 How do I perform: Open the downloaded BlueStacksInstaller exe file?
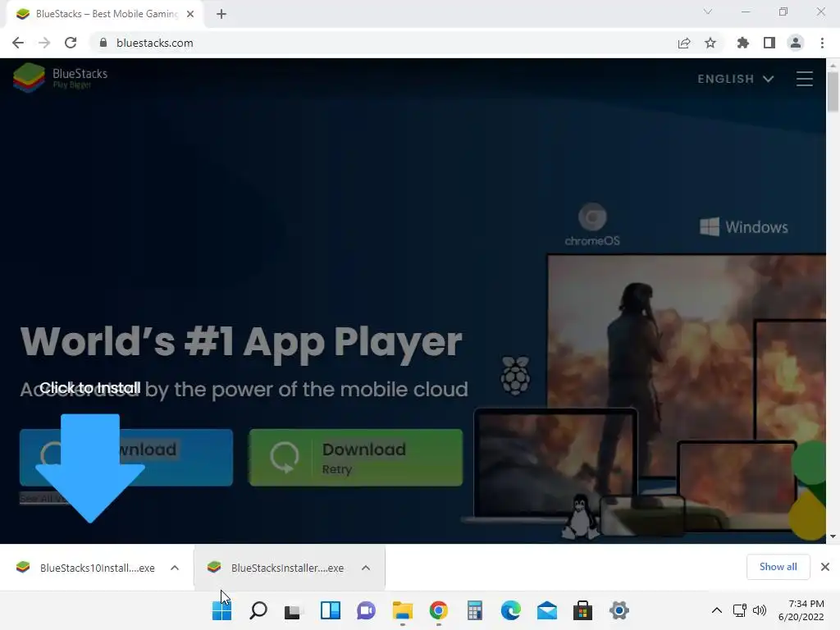coord(276,568)
